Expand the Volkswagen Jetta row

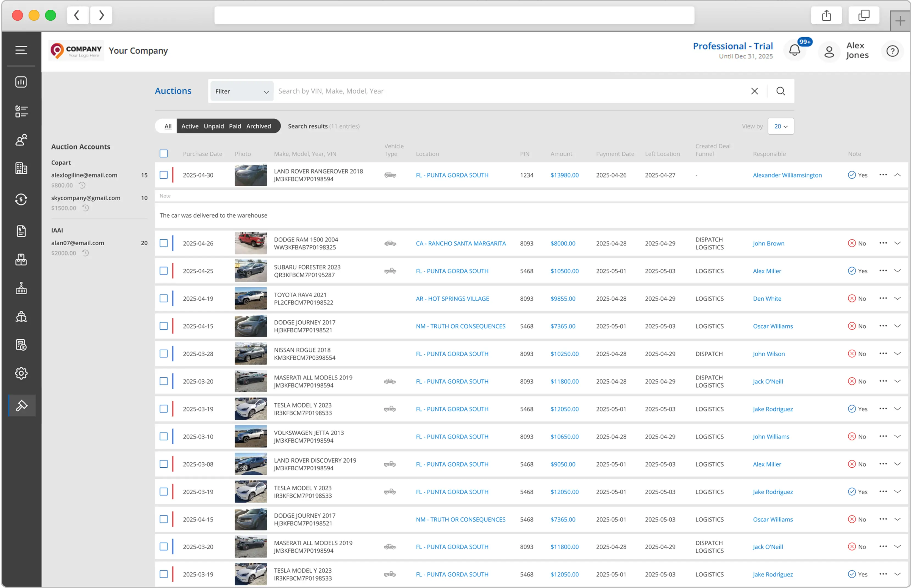pyautogui.click(x=897, y=436)
